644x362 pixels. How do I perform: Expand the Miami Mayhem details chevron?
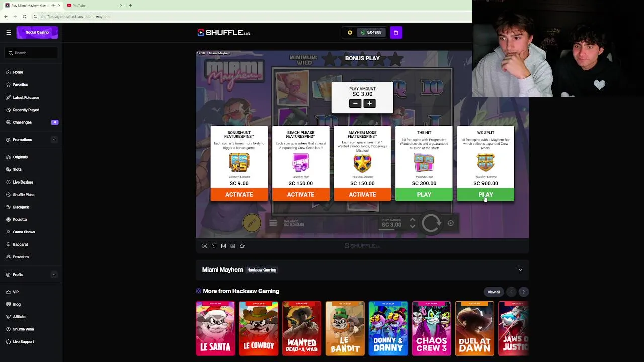(x=520, y=270)
